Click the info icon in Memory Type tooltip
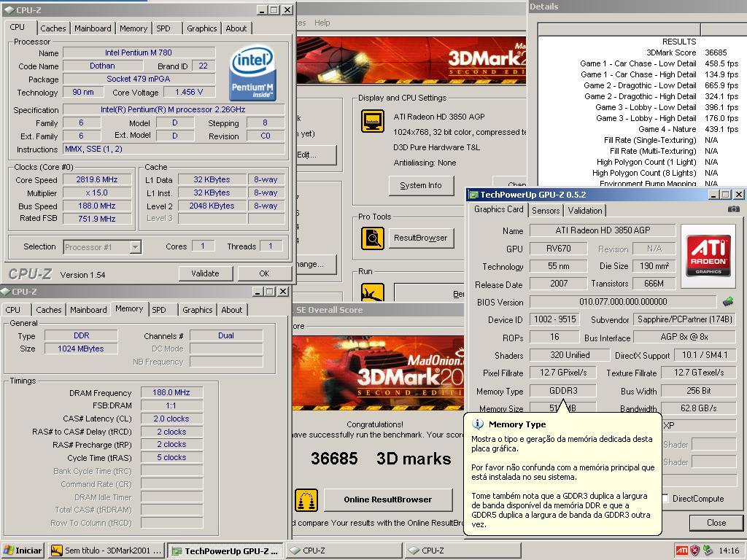747x560 pixels. click(477, 424)
